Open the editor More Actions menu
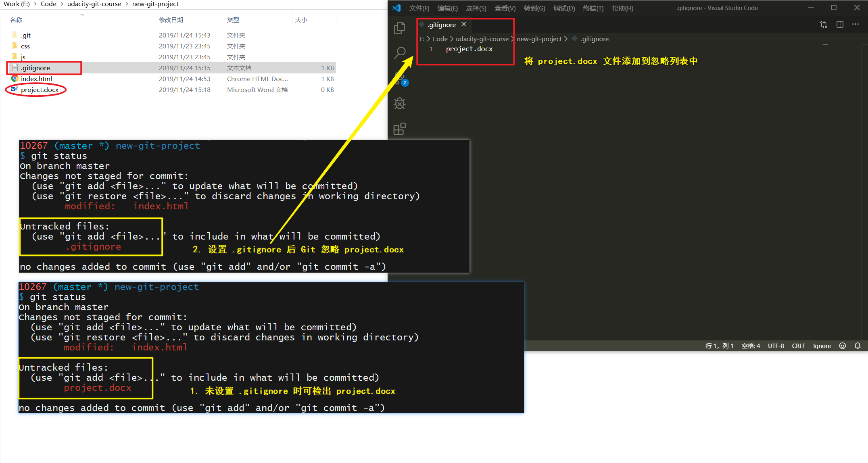Viewport: 868px width, 463px height. [855, 25]
